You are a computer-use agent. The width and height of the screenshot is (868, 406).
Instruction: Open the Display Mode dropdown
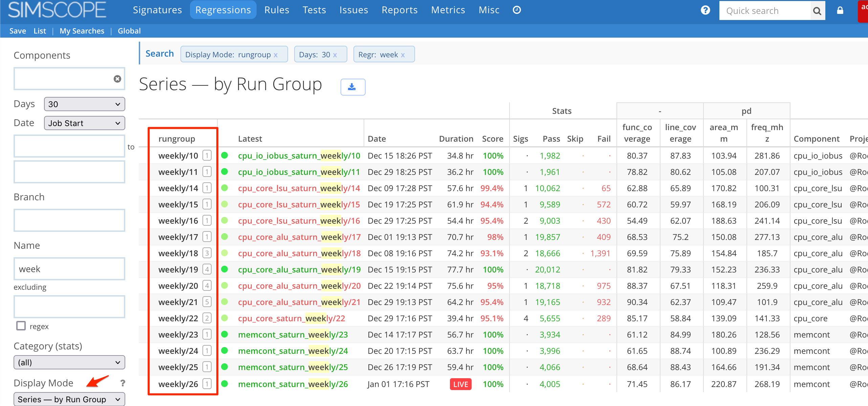[69, 399]
